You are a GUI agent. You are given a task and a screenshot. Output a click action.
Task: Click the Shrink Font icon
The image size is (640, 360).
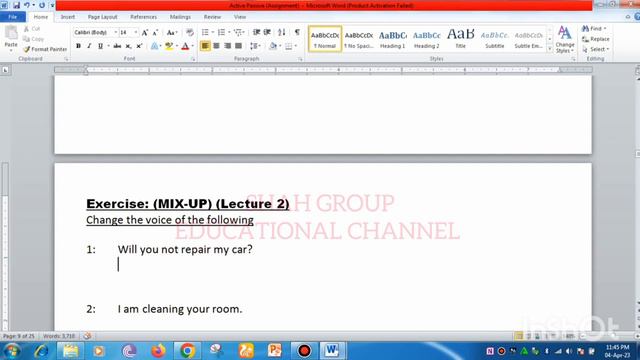155,32
